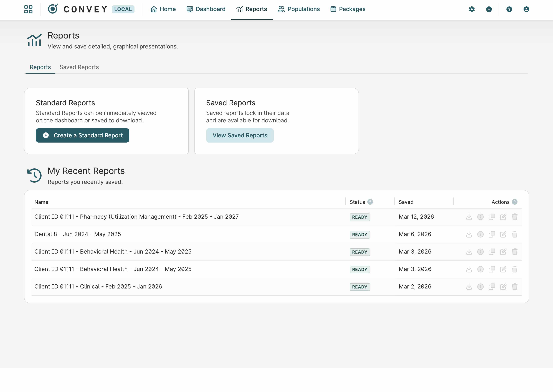Delete the Pharmacy Utilization Management report

click(515, 217)
